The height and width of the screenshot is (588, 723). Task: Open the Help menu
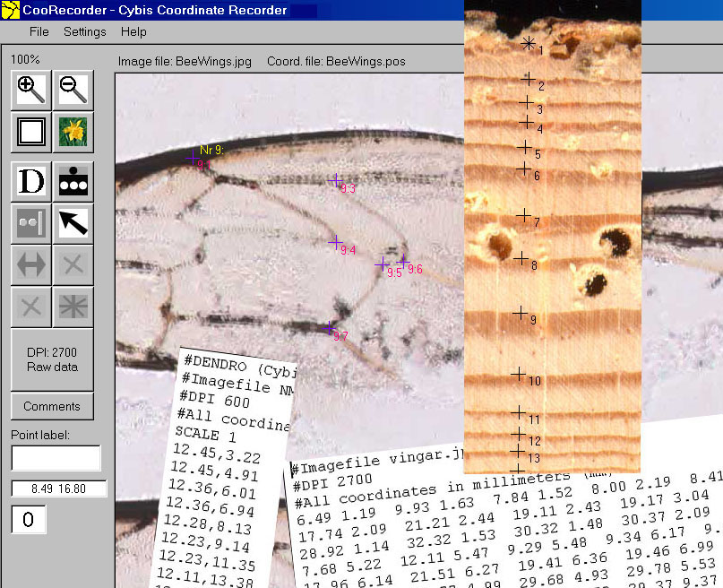click(x=133, y=32)
